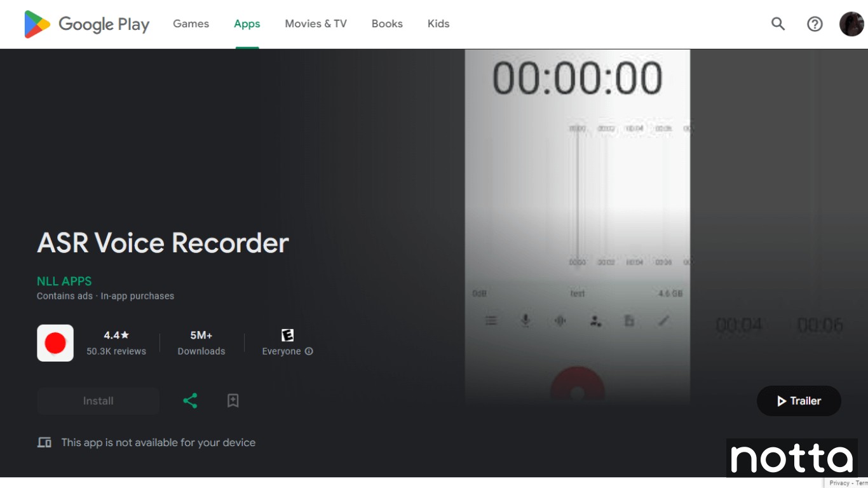Screen dimensions: 868x488
Task: Add app to wishlist bookmark icon
Action: click(x=233, y=401)
